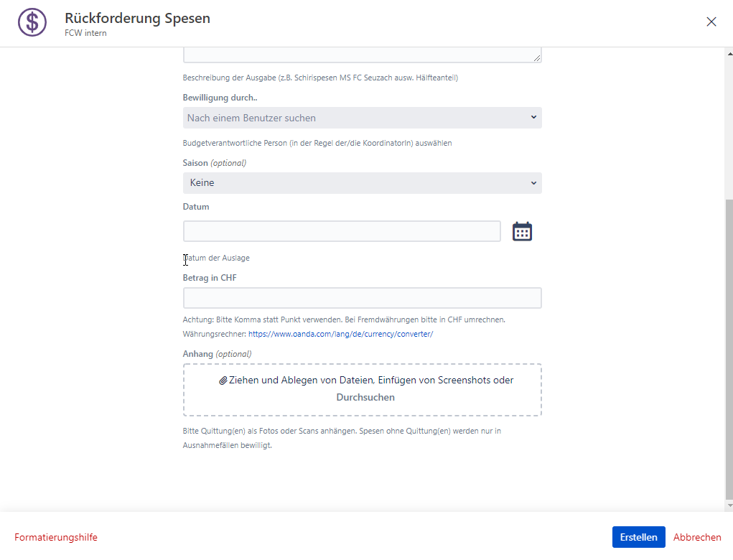Click the FCW intern subtitle text
The width and height of the screenshot is (733, 560).
(85, 33)
